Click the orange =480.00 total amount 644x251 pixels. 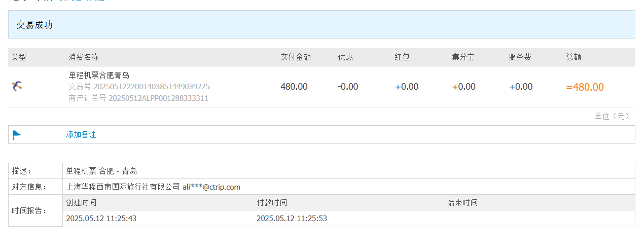pyautogui.click(x=585, y=87)
